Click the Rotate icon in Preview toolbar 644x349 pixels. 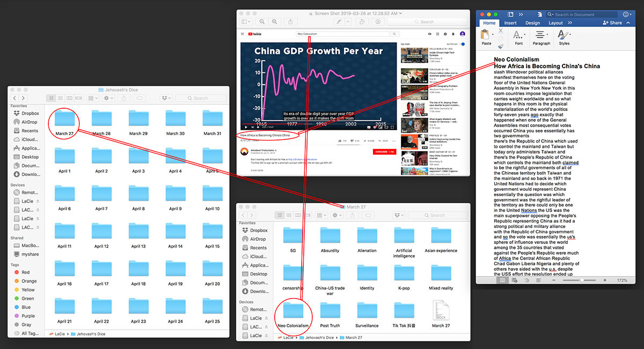click(363, 21)
